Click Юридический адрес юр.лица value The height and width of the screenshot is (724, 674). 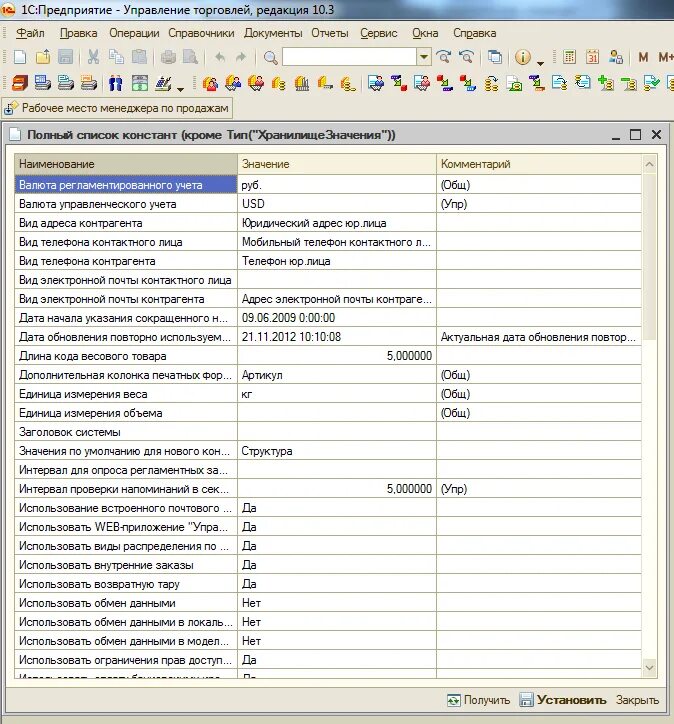pyautogui.click(x=337, y=223)
